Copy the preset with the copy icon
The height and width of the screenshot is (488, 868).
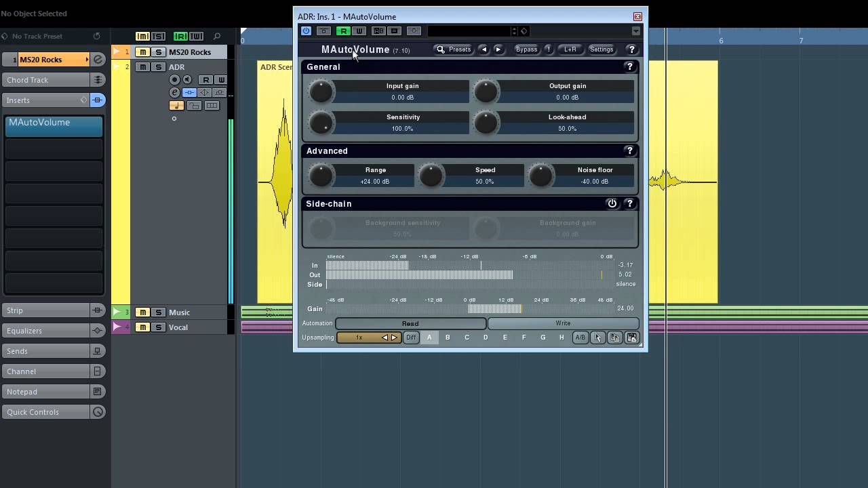614,338
